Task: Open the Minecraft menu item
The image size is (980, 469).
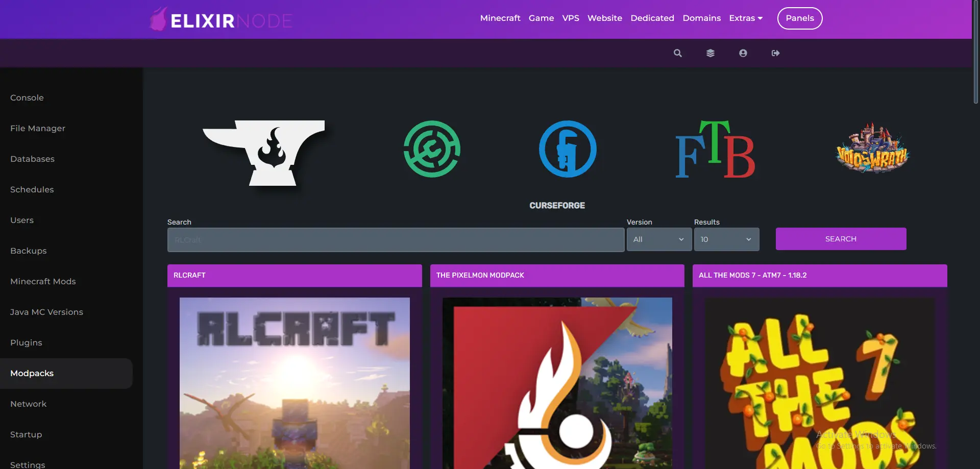Action: (500, 18)
